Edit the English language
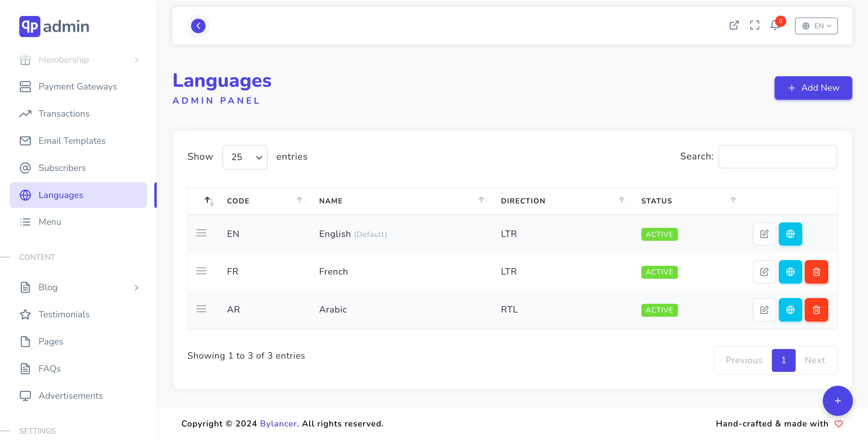 (764, 234)
